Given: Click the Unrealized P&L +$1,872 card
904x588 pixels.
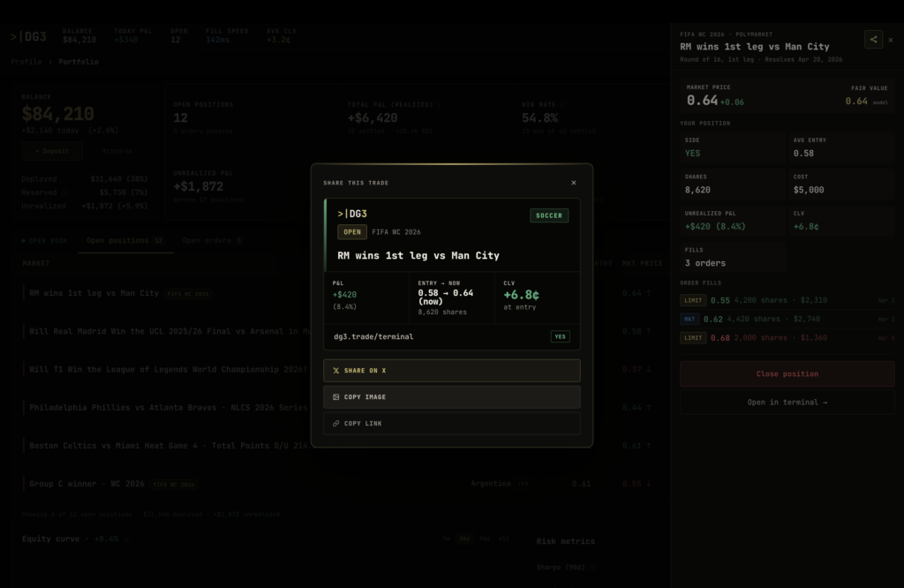Looking at the screenshot, I should [208, 186].
